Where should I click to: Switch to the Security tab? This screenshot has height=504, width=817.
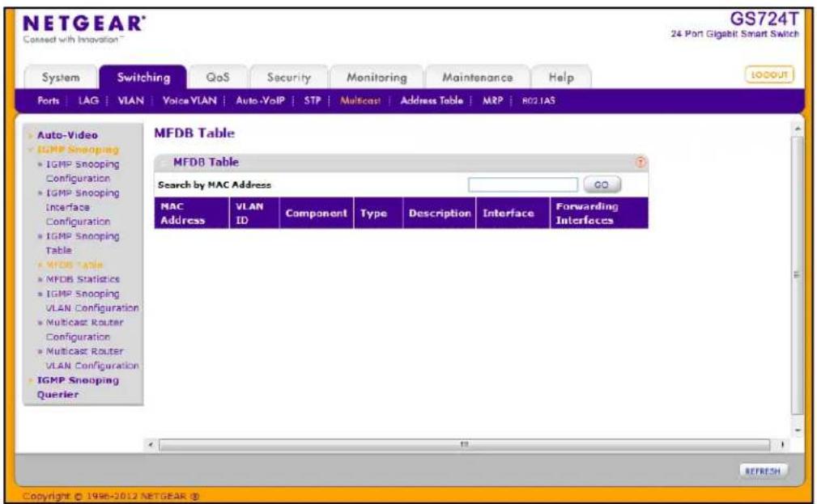click(x=288, y=78)
